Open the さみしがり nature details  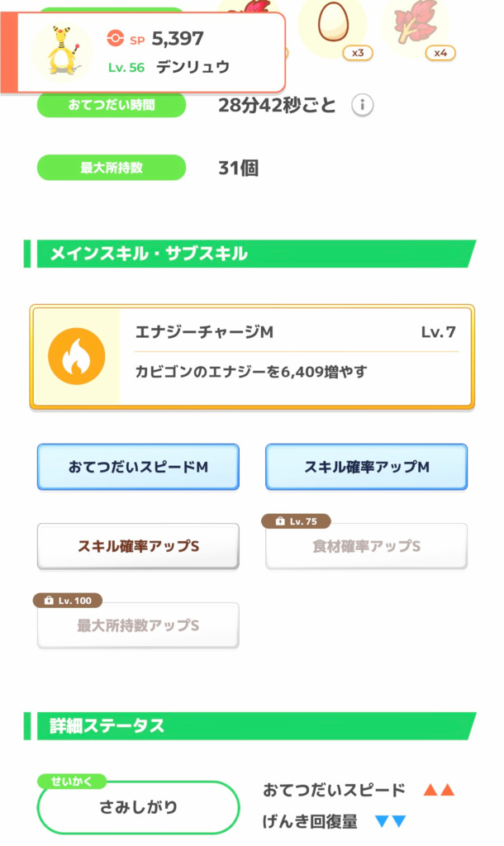click(x=138, y=807)
